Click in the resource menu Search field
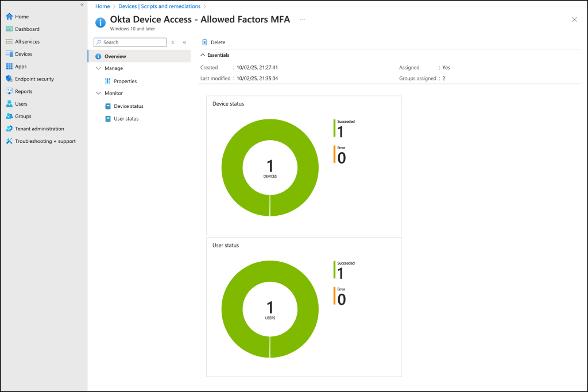 (x=133, y=42)
